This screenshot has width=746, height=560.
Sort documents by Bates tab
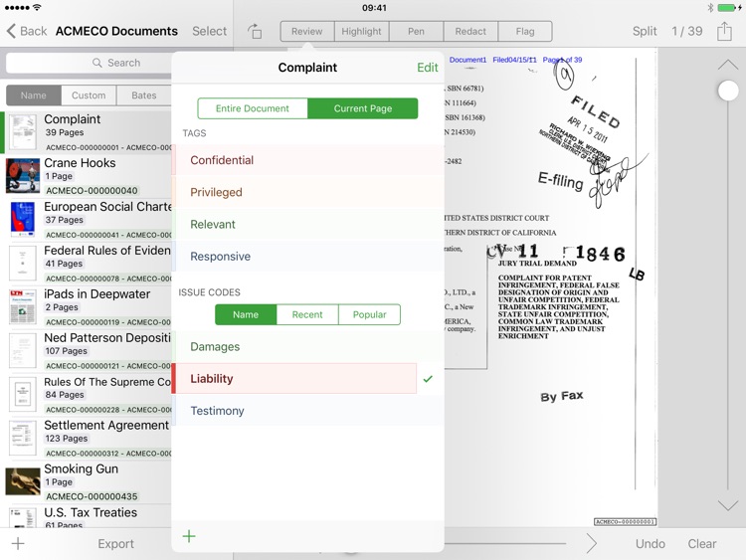[x=143, y=95]
